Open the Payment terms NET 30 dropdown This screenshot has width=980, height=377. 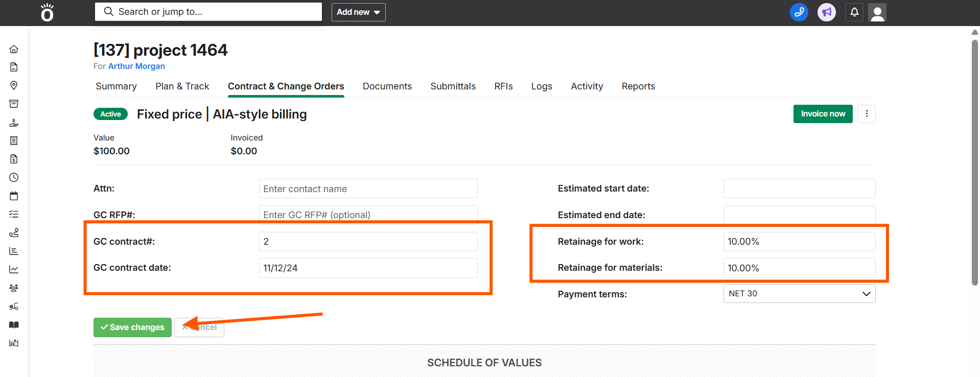point(799,294)
